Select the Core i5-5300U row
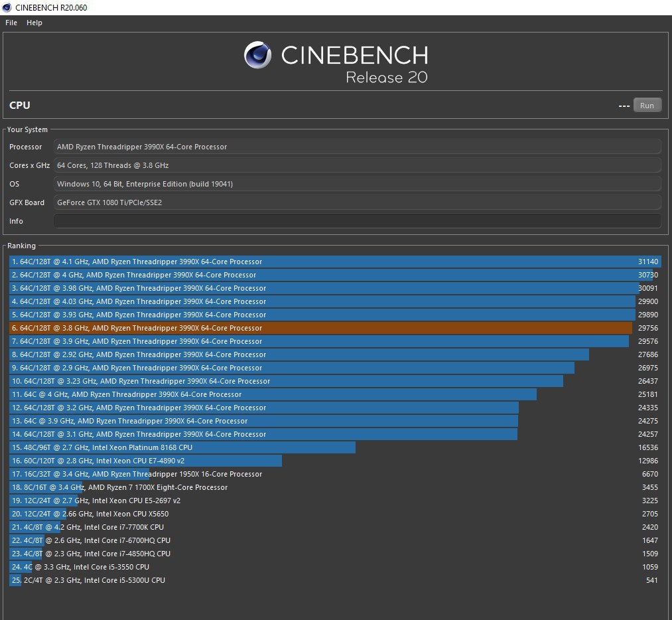The image size is (672, 620). pos(335,581)
